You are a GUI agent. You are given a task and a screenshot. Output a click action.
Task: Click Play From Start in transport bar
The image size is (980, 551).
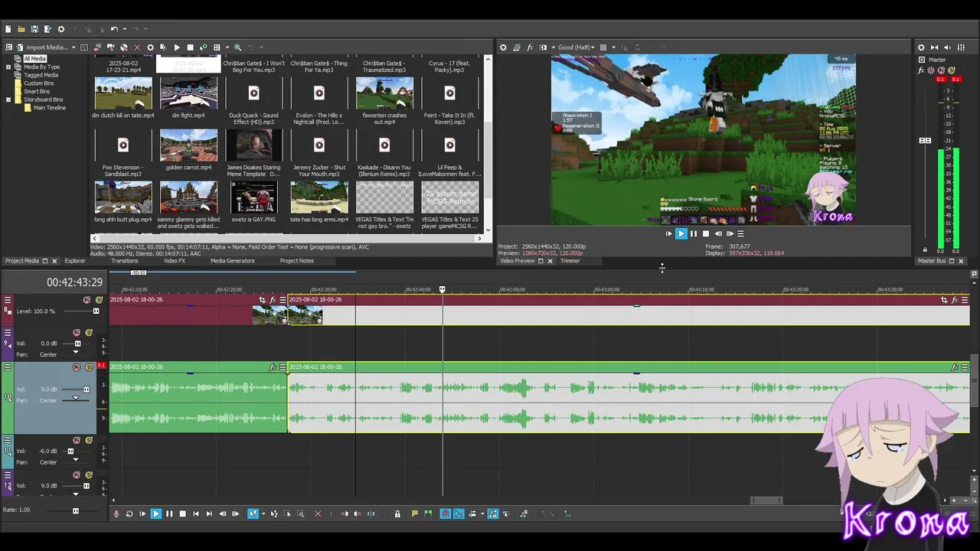pos(142,514)
